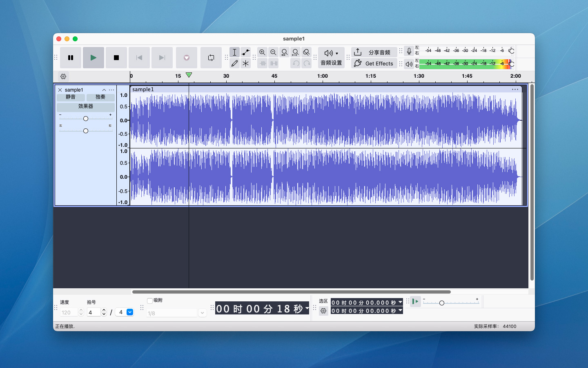The height and width of the screenshot is (368, 588).
Task: Open sample1 track panel more menu
Action: point(111,90)
